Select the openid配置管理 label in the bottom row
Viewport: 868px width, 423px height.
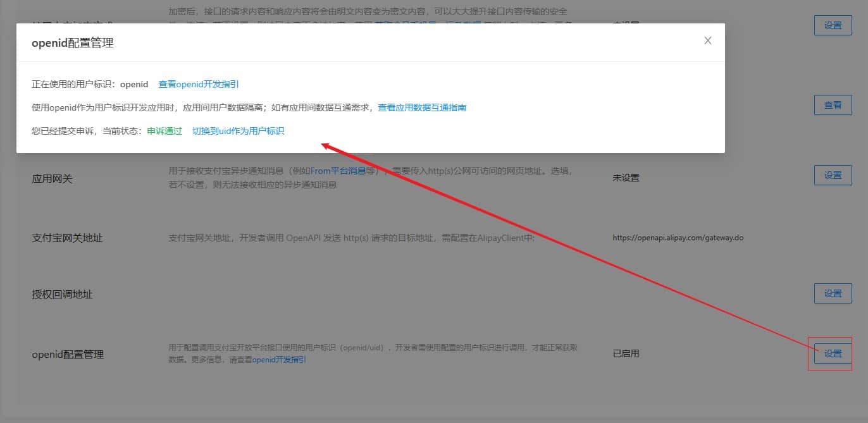pos(68,354)
